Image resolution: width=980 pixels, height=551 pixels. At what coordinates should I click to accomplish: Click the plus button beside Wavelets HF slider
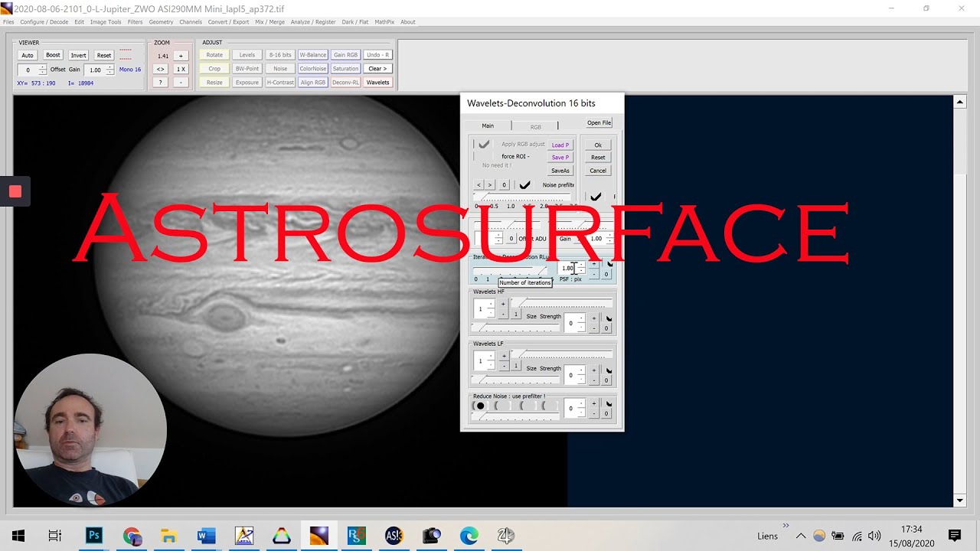[503, 304]
